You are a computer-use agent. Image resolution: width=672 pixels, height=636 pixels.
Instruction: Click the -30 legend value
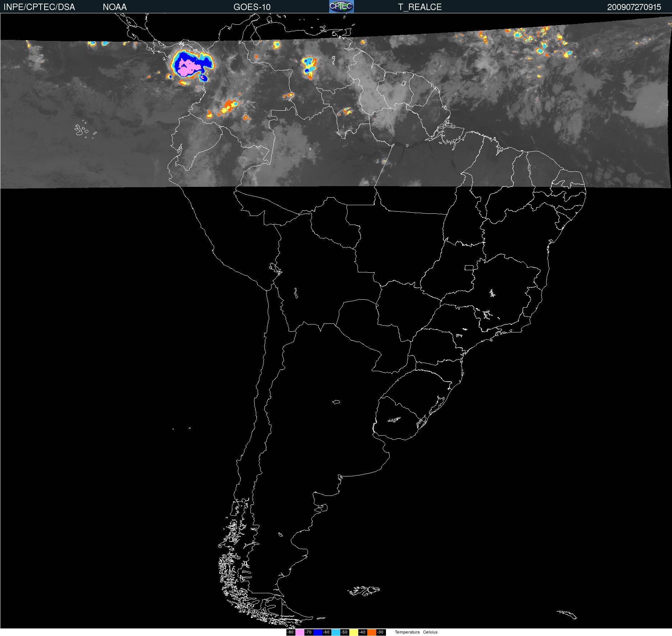pyautogui.click(x=380, y=632)
